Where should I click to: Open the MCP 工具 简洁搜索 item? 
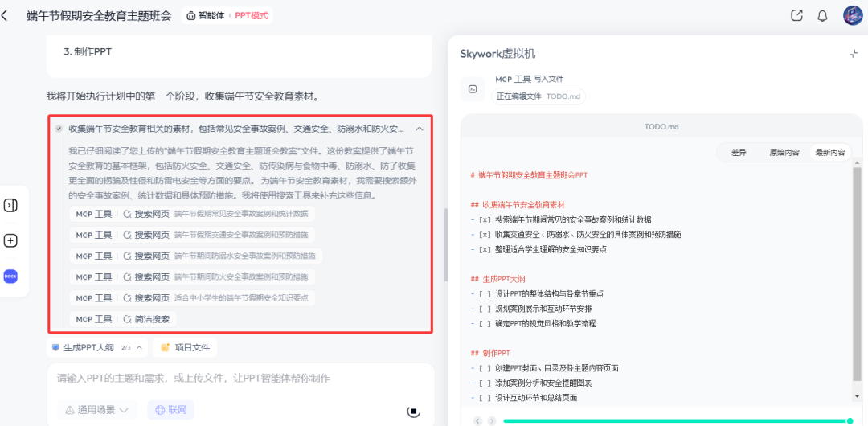[x=123, y=319]
